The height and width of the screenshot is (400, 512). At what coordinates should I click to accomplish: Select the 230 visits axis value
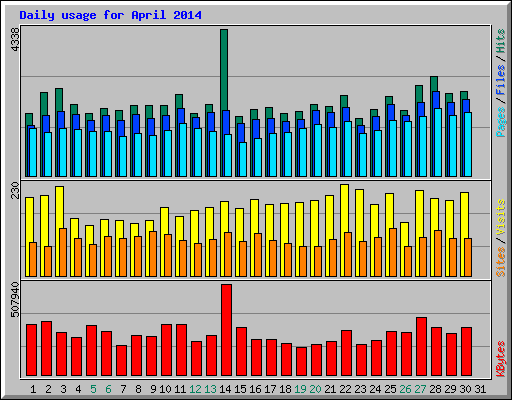[15, 190]
